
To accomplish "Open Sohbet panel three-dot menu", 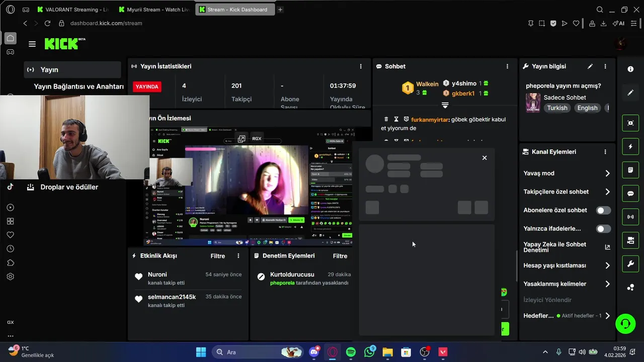I will click(x=507, y=66).
